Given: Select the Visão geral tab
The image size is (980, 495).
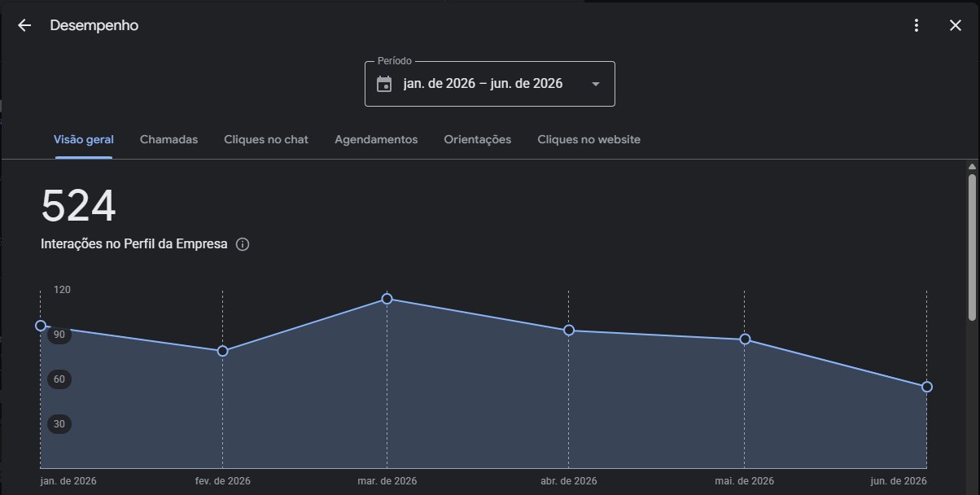Looking at the screenshot, I should tap(84, 139).
